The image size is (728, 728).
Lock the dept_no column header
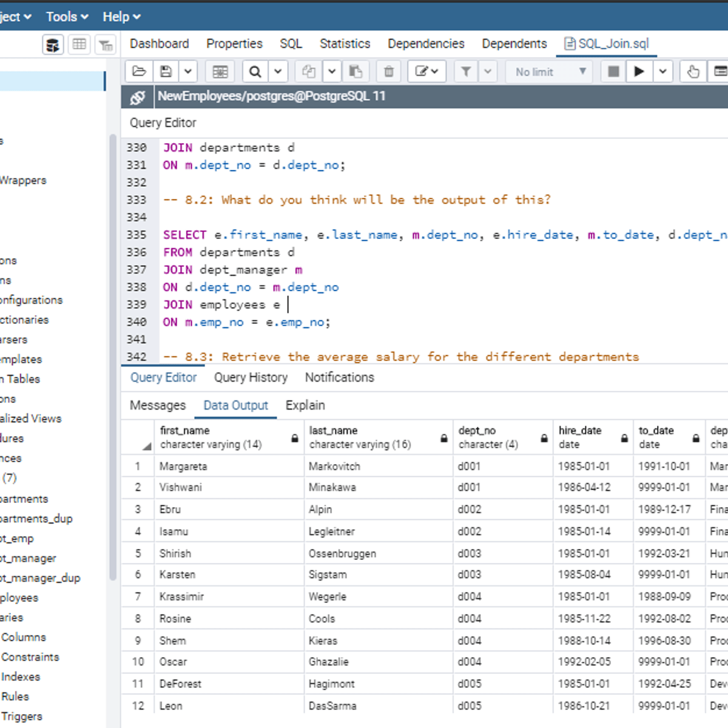[x=544, y=438]
